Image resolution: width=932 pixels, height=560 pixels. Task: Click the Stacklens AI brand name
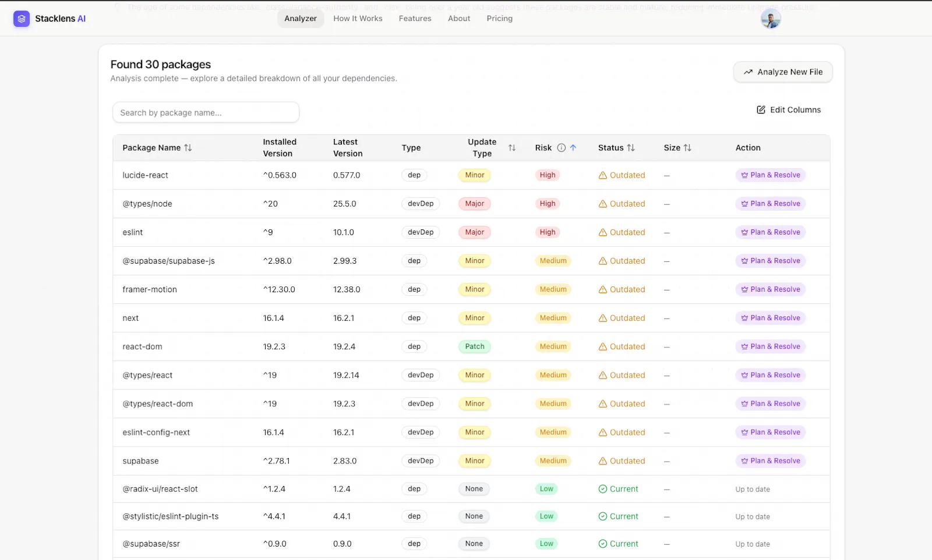pyautogui.click(x=60, y=19)
